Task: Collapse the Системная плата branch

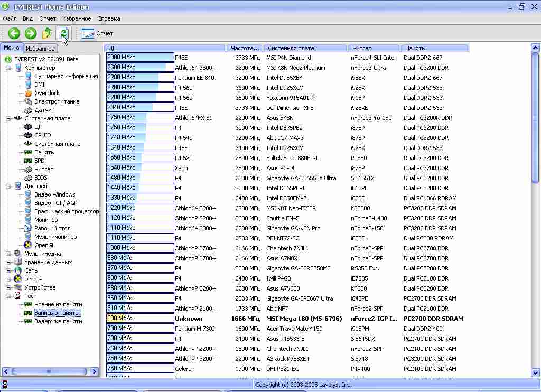Action: click(8, 118)
